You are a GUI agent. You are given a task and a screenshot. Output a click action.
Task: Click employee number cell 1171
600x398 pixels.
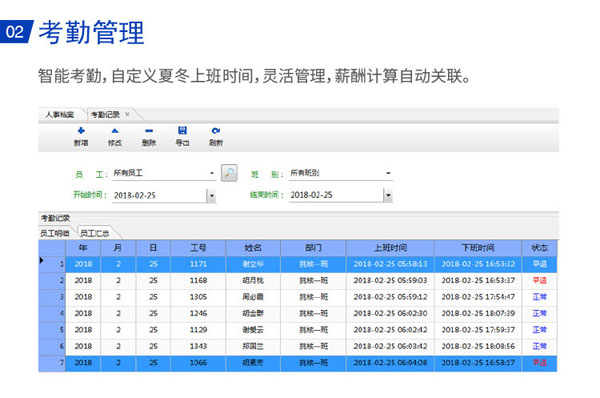coord(198,264)
